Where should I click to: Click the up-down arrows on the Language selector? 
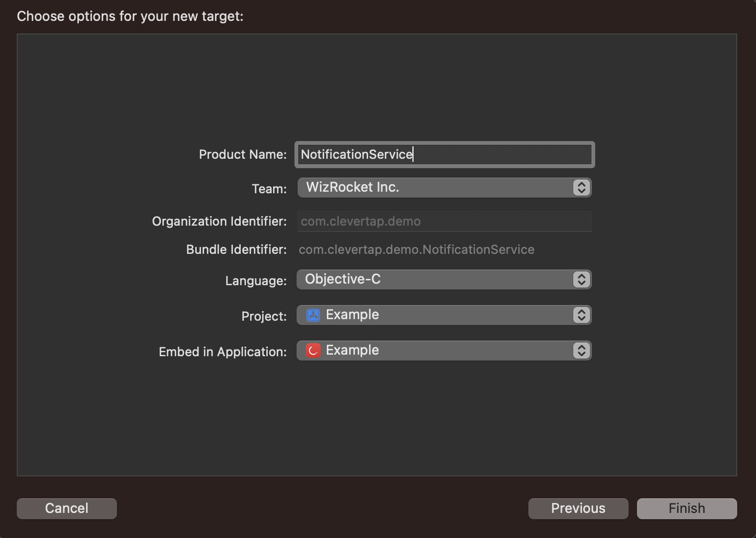tap(581, 279)
